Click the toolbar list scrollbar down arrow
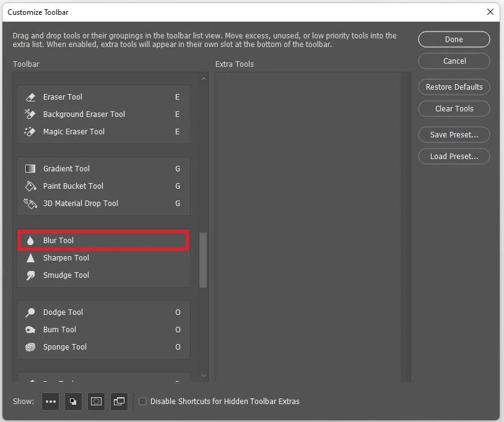The width and height of the screenshot is (504, 422). (203, 376)
